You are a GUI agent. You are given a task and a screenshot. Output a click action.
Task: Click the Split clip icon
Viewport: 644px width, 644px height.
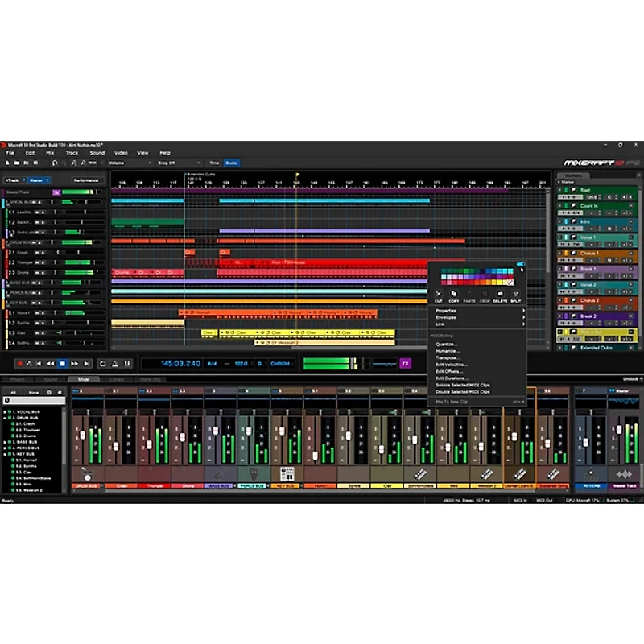pyautogui.click(x=516, y=294)
